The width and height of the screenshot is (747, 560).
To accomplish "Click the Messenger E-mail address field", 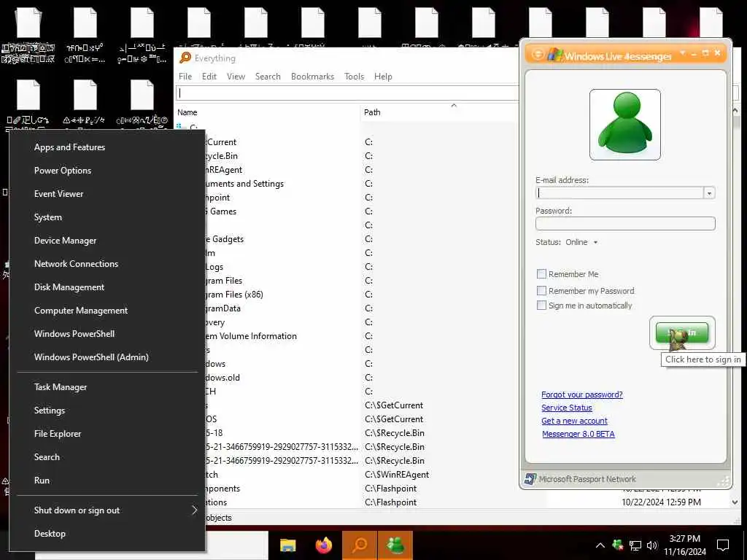I will tap(619, 192).
